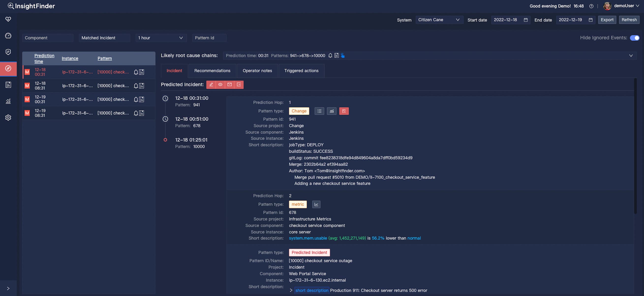Click the email icon in Predicted Incident toolbar
The height and width of the screenshot is (296, 644).
click(x=229, y=84)
